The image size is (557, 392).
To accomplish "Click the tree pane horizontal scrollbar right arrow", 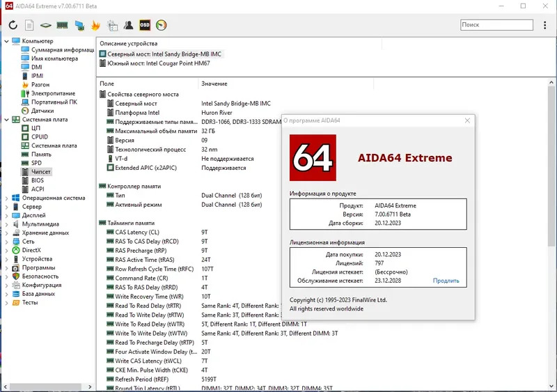I will [90, 386].
